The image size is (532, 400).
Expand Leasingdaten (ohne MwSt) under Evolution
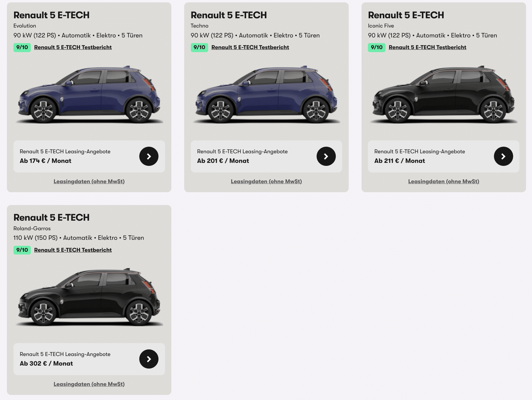[89, 181]
